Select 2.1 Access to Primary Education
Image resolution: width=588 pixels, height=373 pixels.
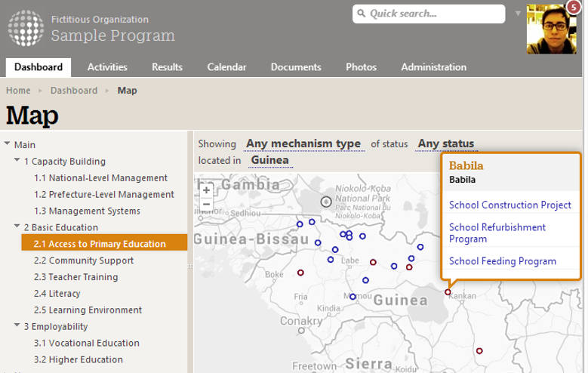pyautogui.click(x=105, y=243)
